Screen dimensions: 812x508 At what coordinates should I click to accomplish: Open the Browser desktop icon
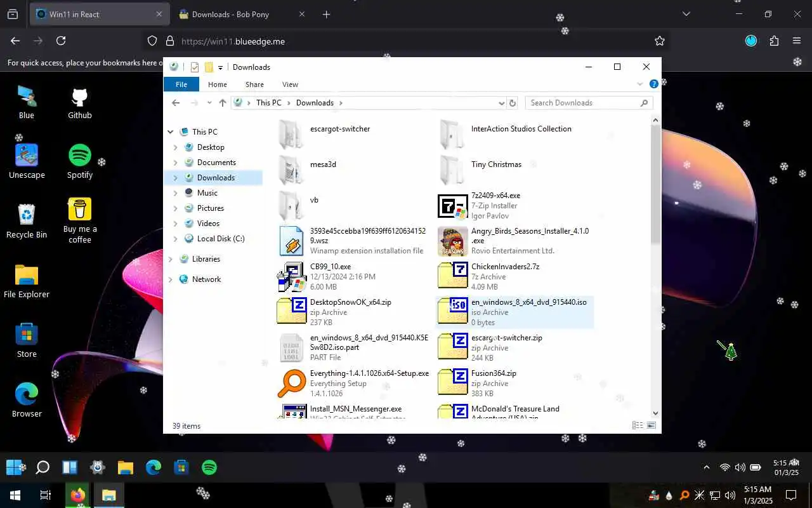[x=27, y=401]
